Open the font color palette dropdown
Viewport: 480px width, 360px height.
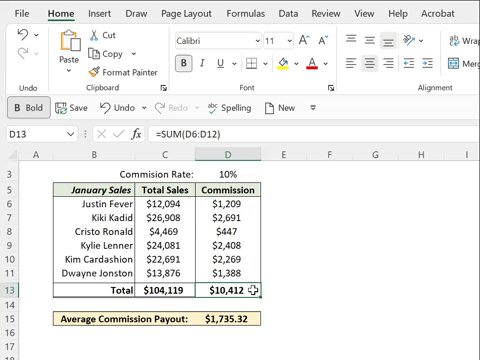click(x=325, y=63)
